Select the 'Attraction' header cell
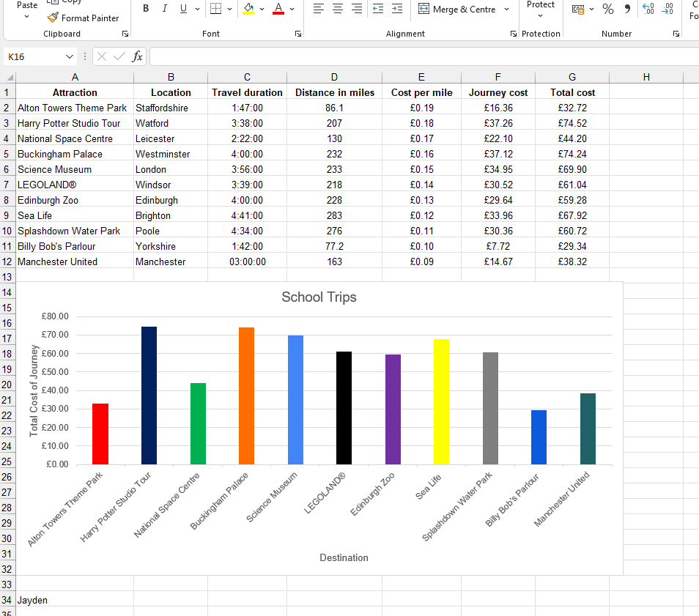Image resolution: width=699 pixels, height=616 pixels. point(75,93)
